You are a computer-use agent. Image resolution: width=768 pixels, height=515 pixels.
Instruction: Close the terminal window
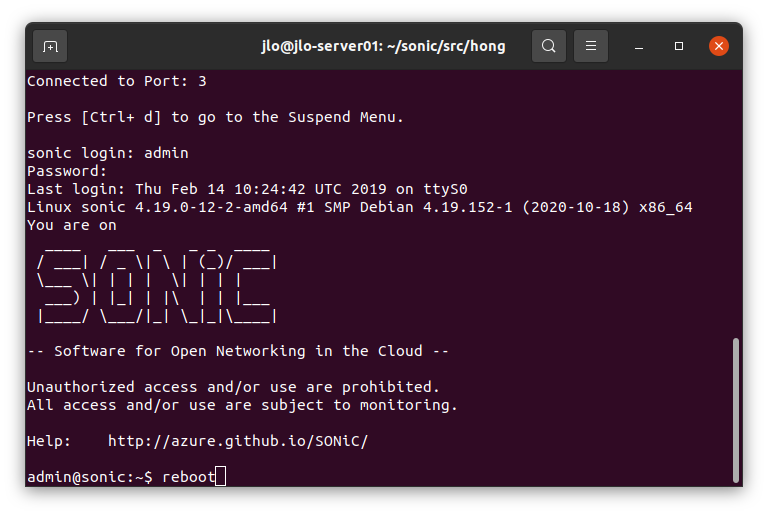[718, 46]
